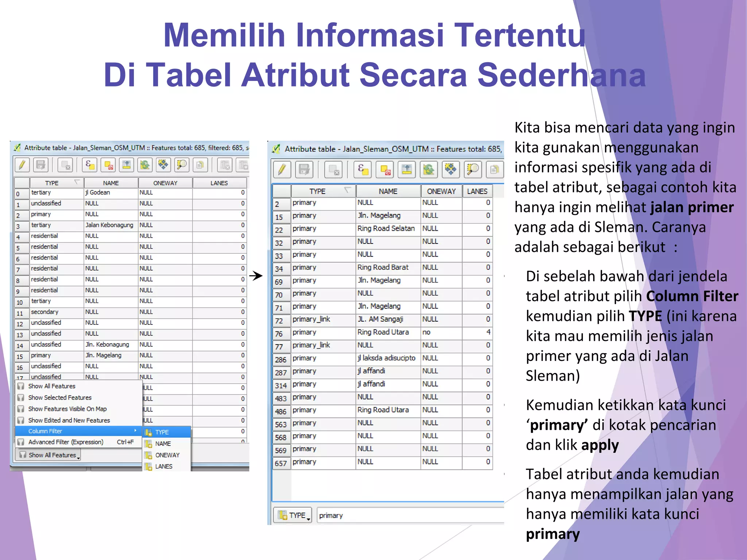The height and width of the screenshot is (560, 747).
Task: Select Show All Features in filter menu
Action: pyautogui.click(x=78, y=386)
